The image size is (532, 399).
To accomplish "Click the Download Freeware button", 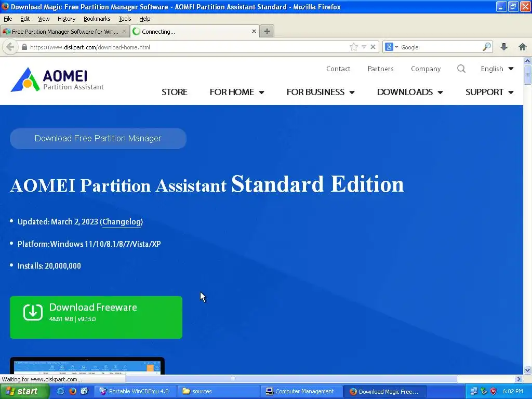I will [x=96, y=317].
